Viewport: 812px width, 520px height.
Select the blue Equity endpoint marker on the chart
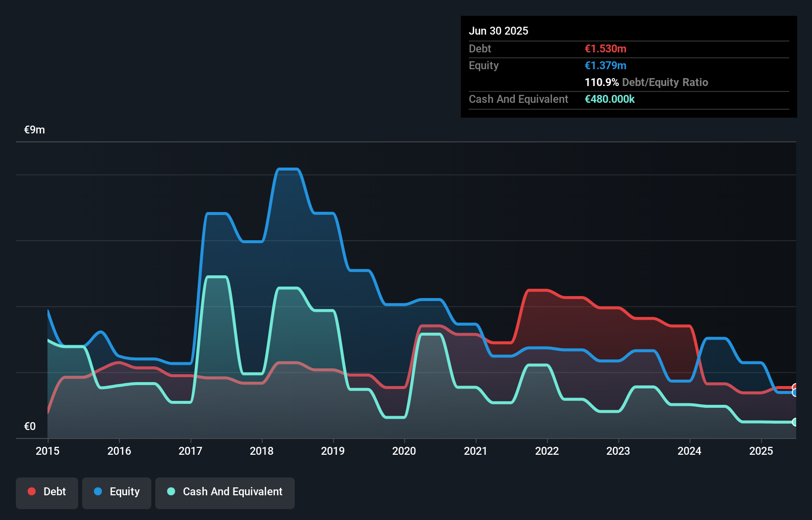pos(795,392)
